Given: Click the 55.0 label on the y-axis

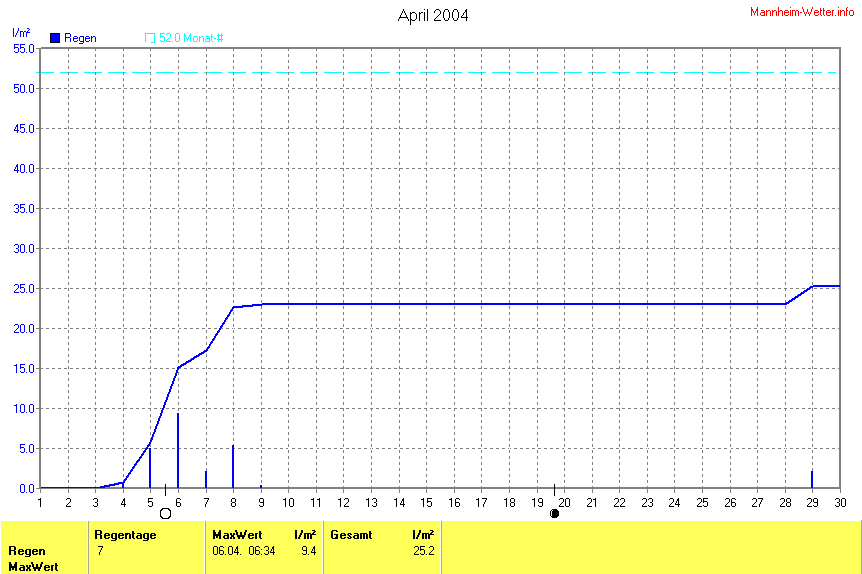Looking at the screenshot, I should tap(23, 48).
